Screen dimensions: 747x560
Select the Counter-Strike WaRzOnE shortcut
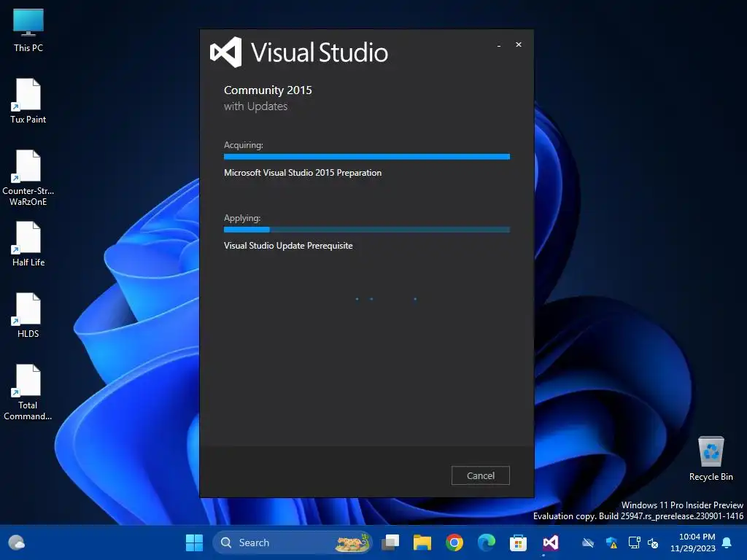pyautogui.click(x=28, y=178)
